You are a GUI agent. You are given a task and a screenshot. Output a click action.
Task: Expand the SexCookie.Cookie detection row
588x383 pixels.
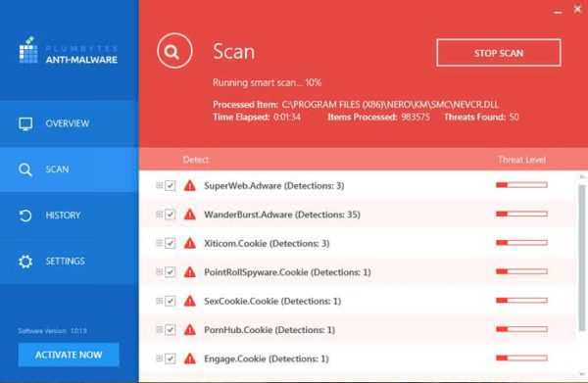pyautogui.click(x=159, y=301)
